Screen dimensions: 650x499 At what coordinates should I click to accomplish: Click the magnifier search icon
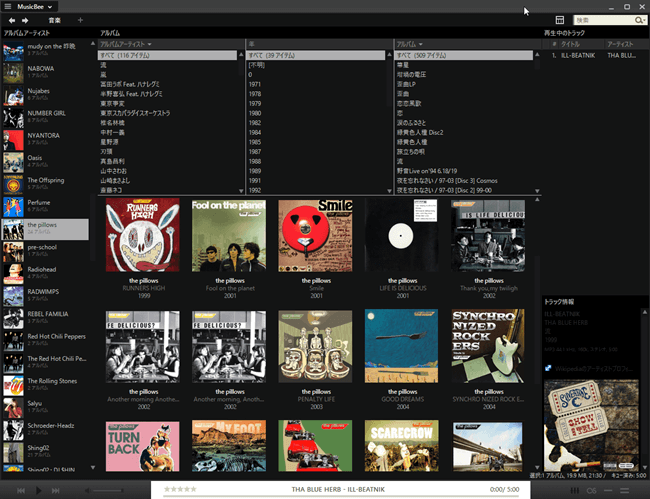639,20
